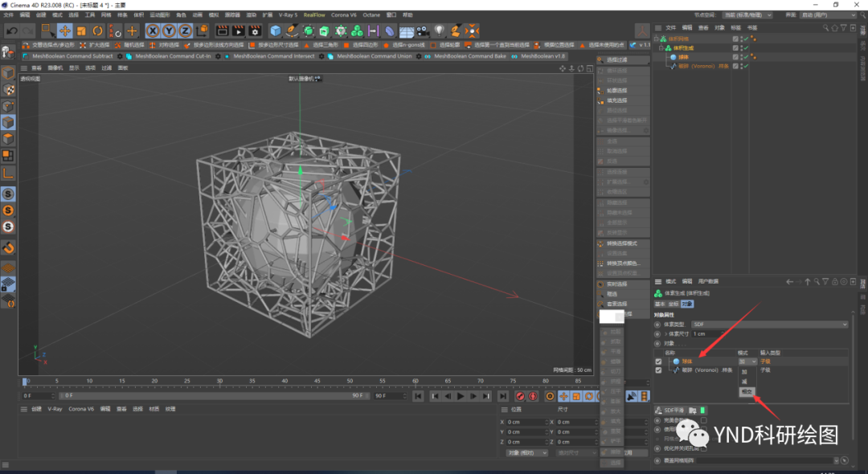The width and height of the screenshot is (868, 474).
Task: Click the Attribute Manager lock icon
Action: 835,281
